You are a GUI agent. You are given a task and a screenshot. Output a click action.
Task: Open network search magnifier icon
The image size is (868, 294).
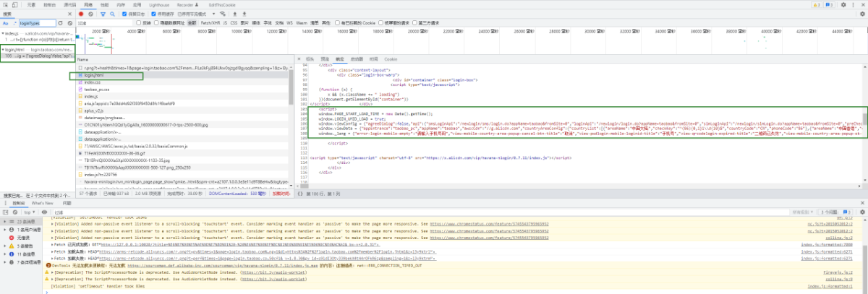tap(112, 14)
